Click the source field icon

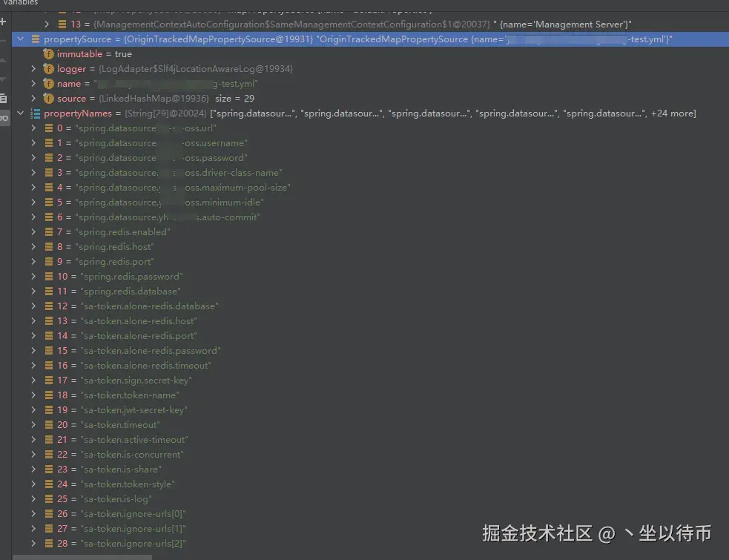coord(48,99)
